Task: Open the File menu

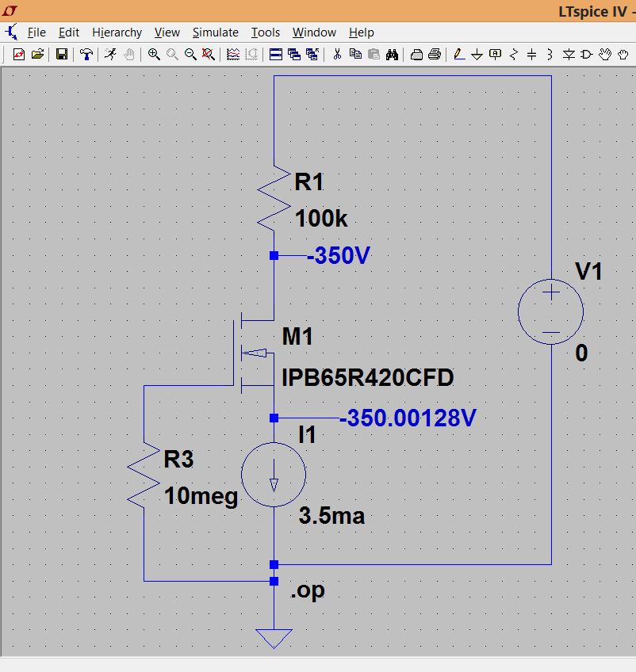Action: click(x=36, y=32)
